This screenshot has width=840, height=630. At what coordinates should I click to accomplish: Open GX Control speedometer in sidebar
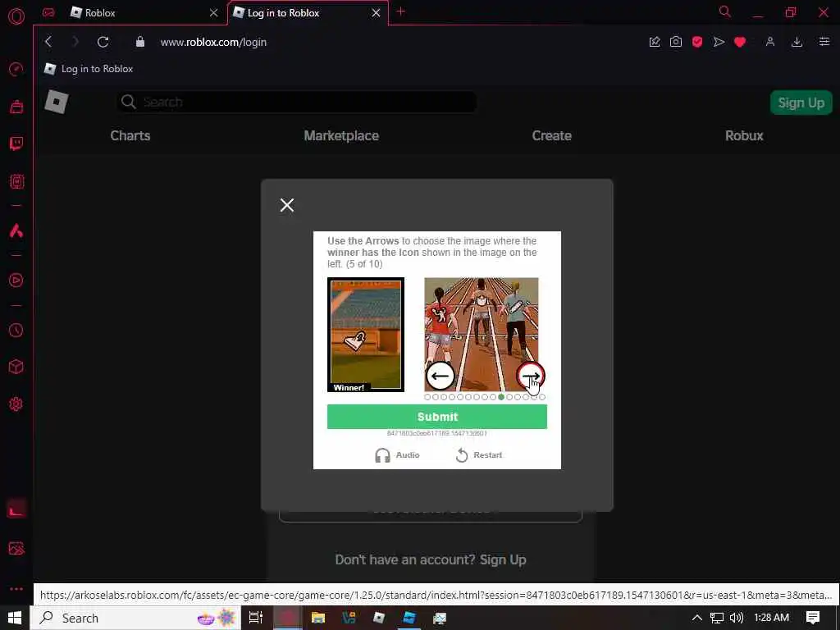click(x=16, y=69)
